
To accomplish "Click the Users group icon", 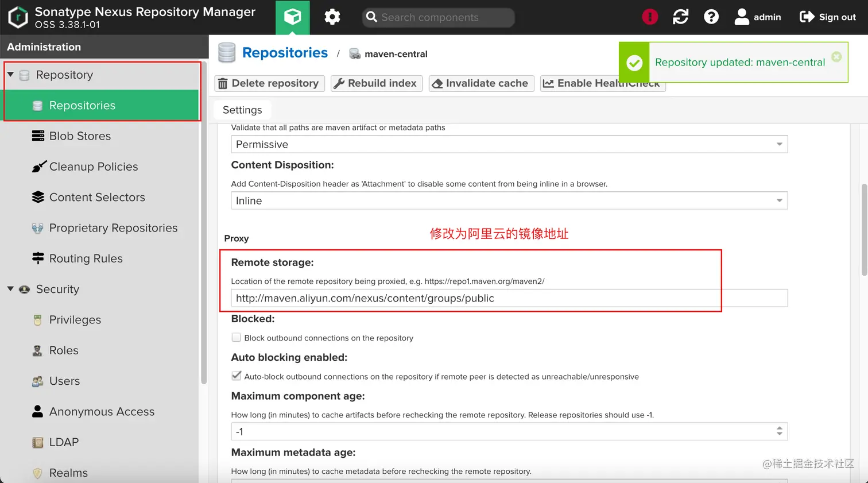I will [x=38, y=381].
